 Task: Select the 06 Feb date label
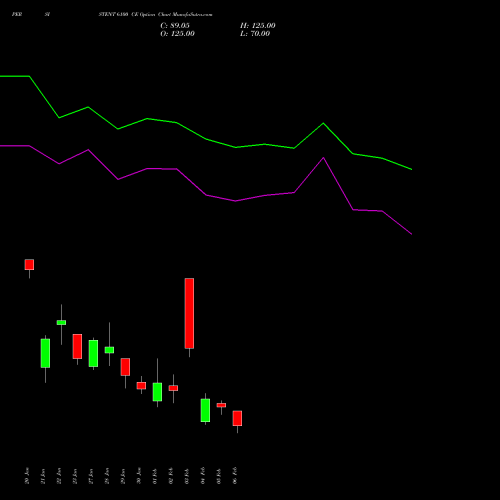(235, 476)
